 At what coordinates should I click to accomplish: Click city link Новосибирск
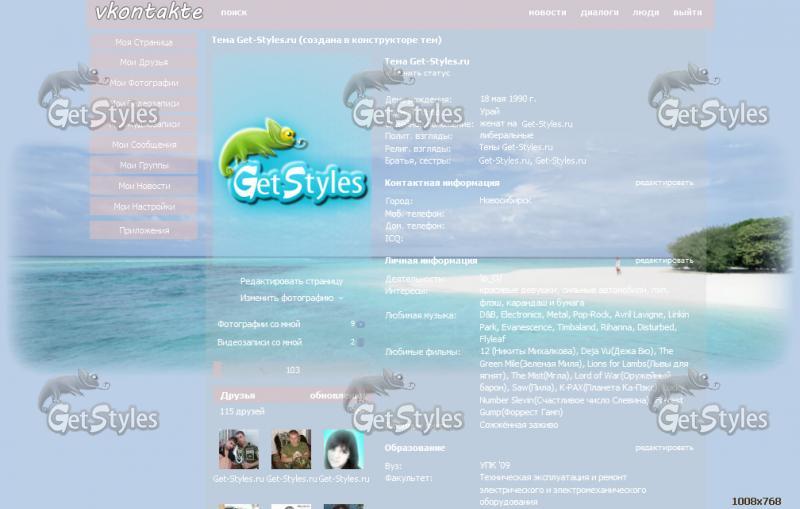click(x=505, y=200)
